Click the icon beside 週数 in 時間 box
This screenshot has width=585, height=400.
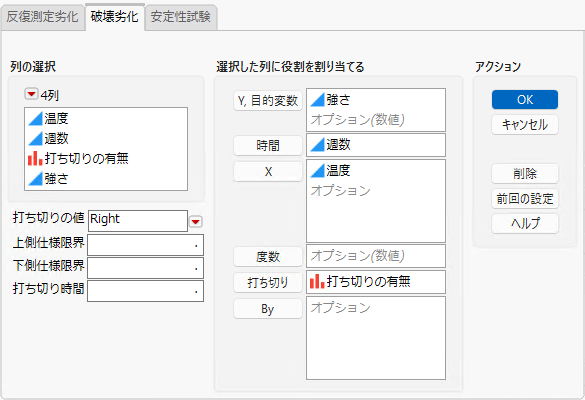click(x=317, y=144)
